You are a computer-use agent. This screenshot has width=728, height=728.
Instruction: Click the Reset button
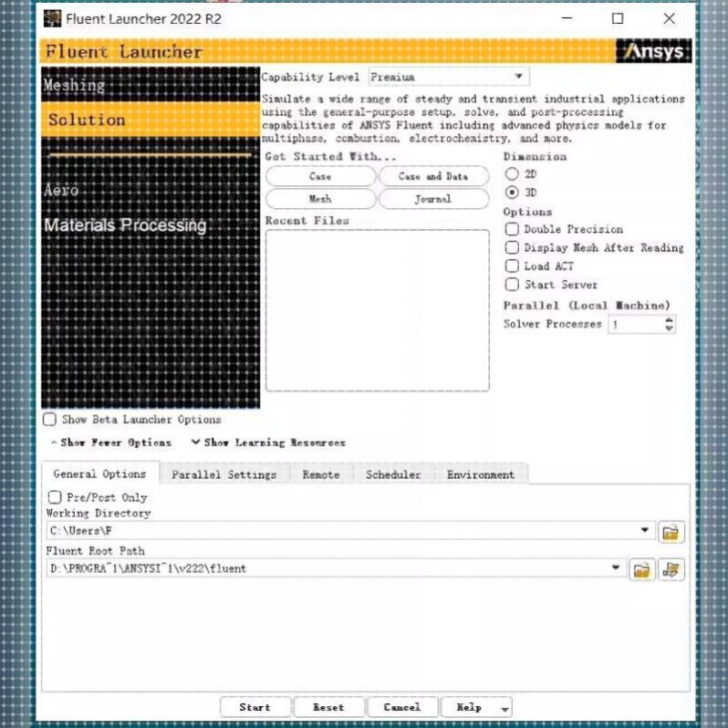(328, 707)
